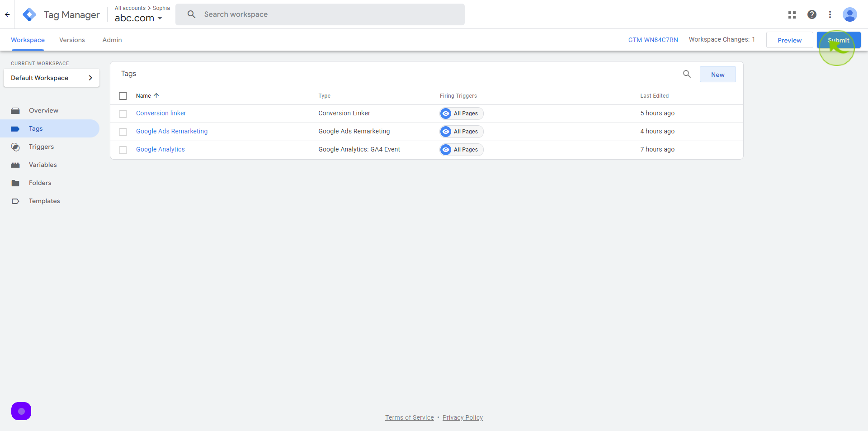Switch to the Workspace tab

(x=28, y=40)
